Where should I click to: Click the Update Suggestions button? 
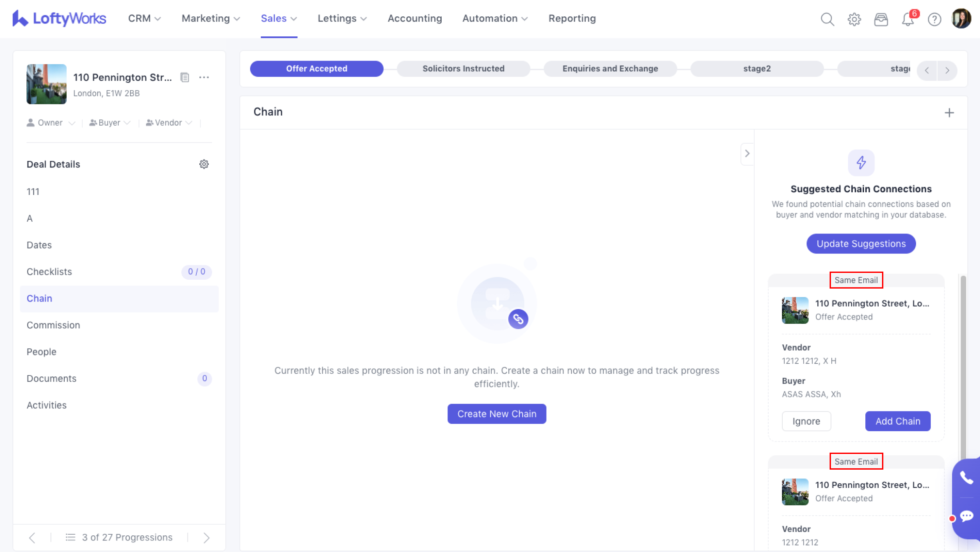[861, 243]
